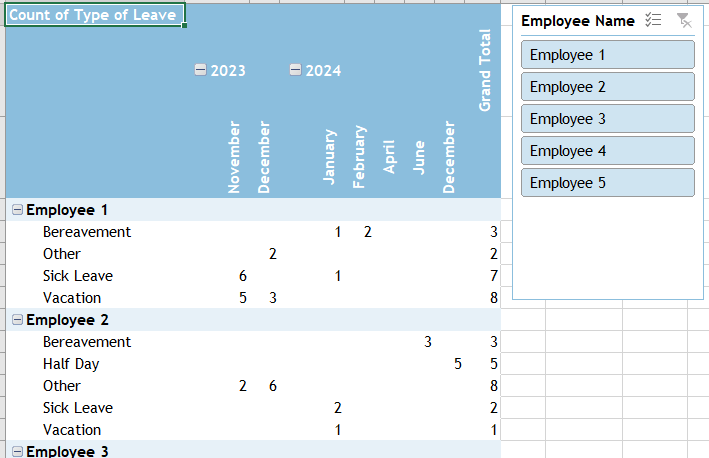Filter slicer by Employee 1
Image resolution: width=709 pixels, height=458 pixels.
(608, 55)
